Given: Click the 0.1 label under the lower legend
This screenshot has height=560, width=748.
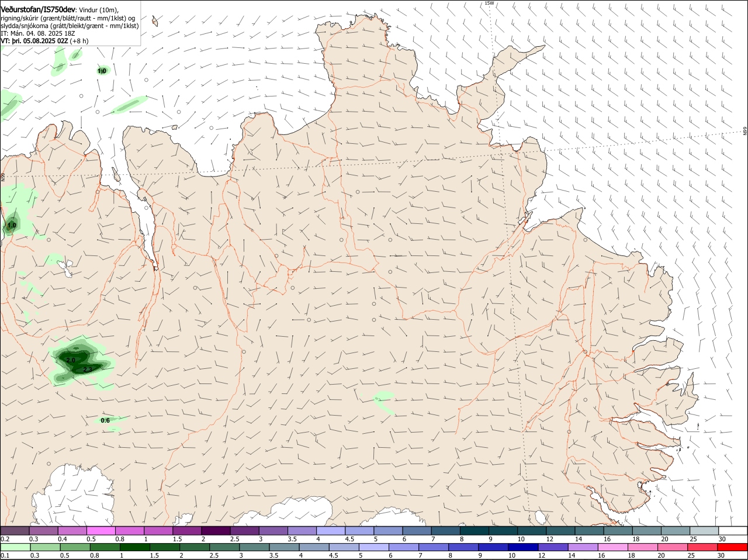Looking at the screenshot, I should (5, 555).
